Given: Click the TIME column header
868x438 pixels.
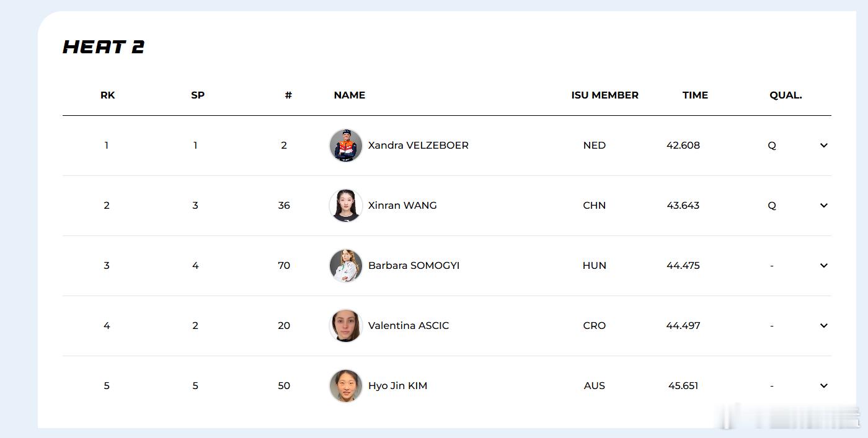Looking at the screenshot, I should (x=695, y=95).
